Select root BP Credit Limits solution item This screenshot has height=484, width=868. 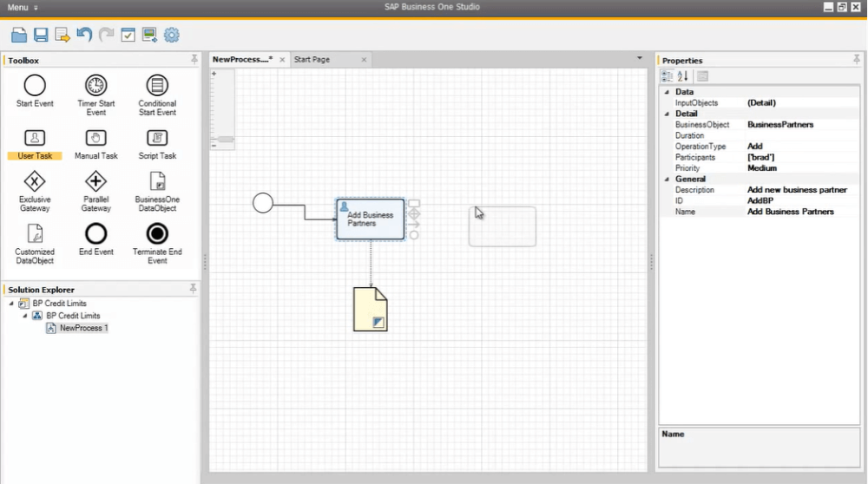point(59,303)
